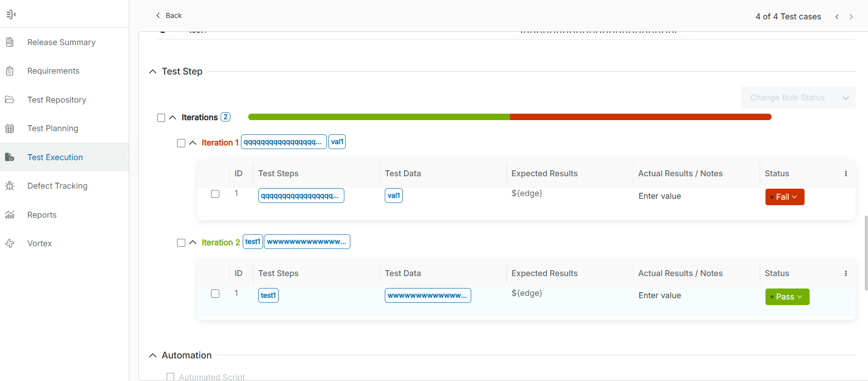
Task: Go Back to previous page
Action: [x=169, y=16]
